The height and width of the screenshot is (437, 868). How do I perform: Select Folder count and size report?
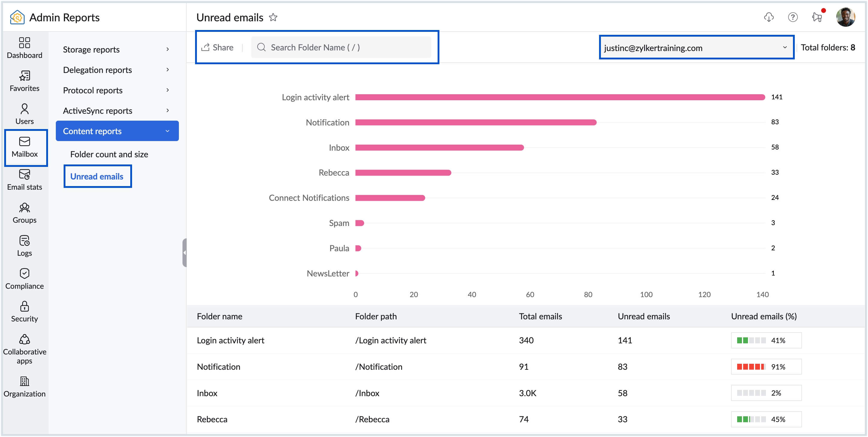pos(109,154)
